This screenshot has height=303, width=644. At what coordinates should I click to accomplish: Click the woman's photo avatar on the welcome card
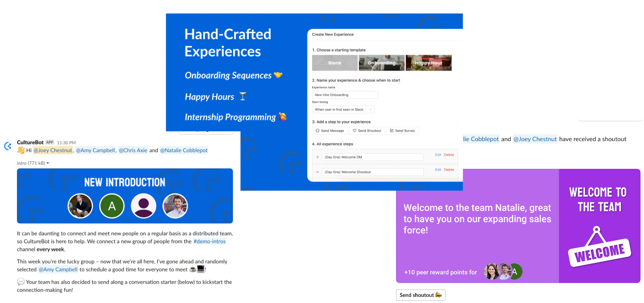[492, 272]
